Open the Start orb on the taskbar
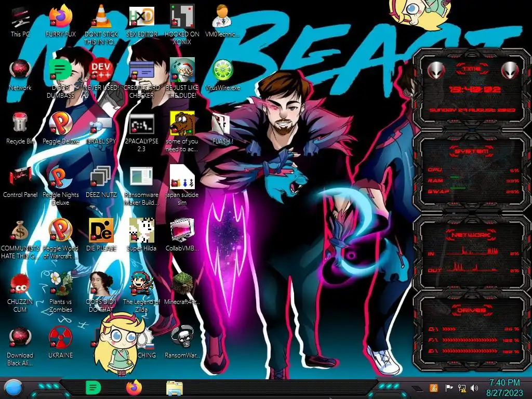 pyautogui.click(x=14, y=388)
